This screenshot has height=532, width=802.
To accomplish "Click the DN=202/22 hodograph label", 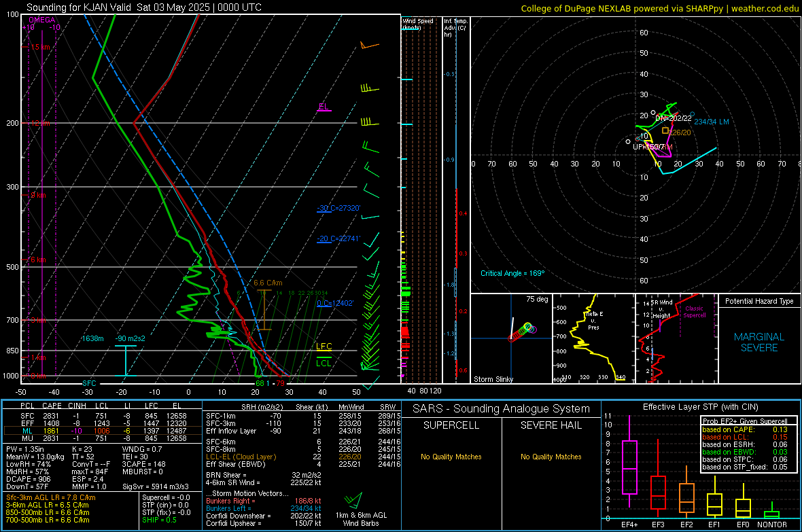I will click(x=673, y=118).
